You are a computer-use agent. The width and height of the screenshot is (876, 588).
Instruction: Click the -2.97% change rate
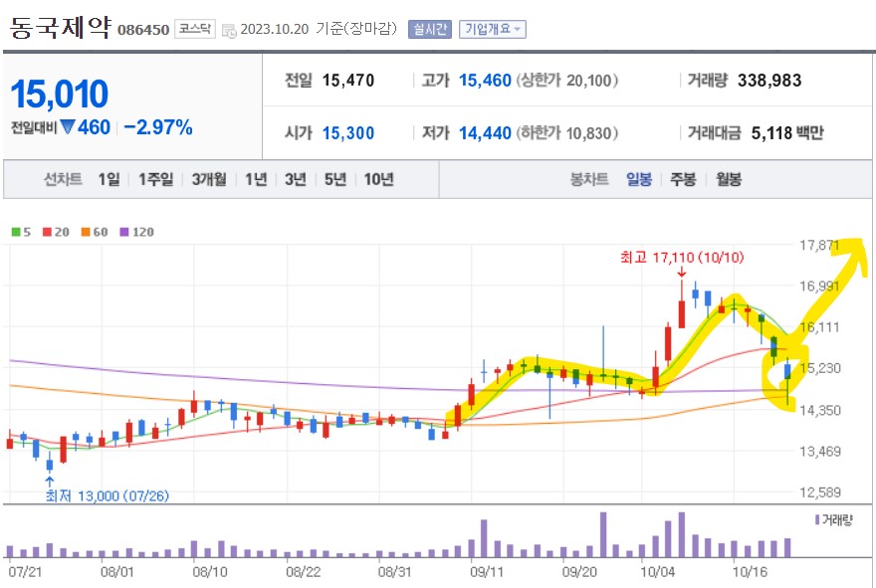pos(158,127)
